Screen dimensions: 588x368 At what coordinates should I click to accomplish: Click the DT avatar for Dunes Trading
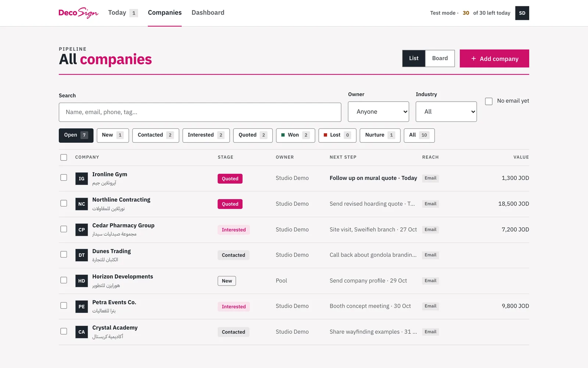pyautogui.click(x=82, y=255)
